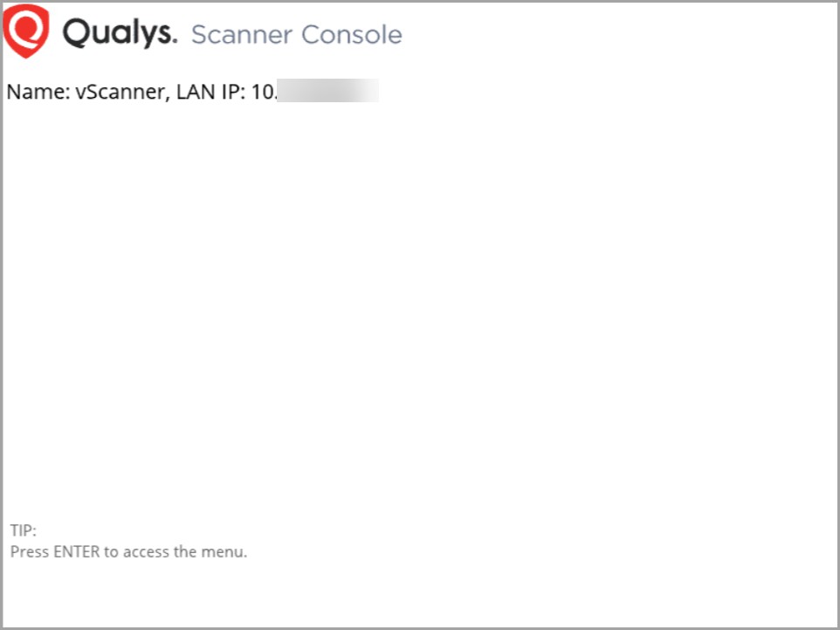
Task: Click the blank space below the tip text
Action: 419,594
